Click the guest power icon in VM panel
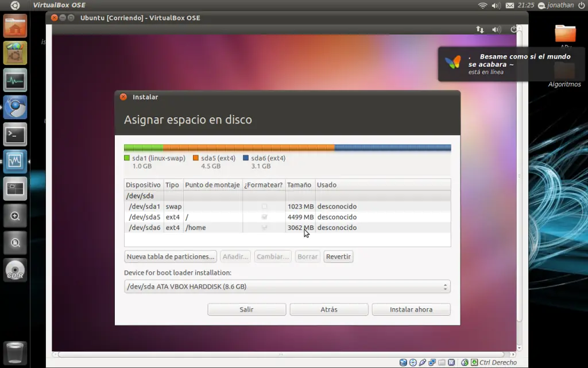Screen dimensions: 588x368 pyautogui.click(x=513, y=29)
